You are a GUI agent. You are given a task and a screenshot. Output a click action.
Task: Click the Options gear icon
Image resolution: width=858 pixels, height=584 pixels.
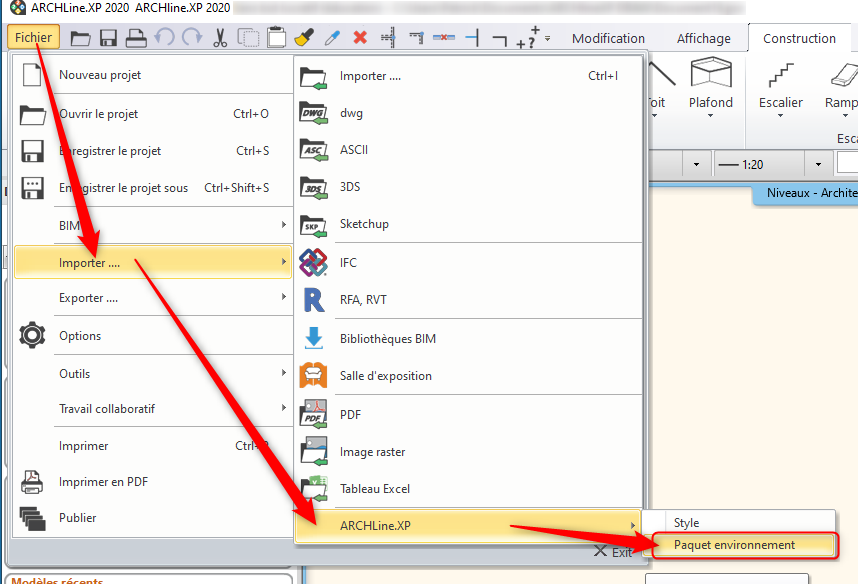point(32,335)
